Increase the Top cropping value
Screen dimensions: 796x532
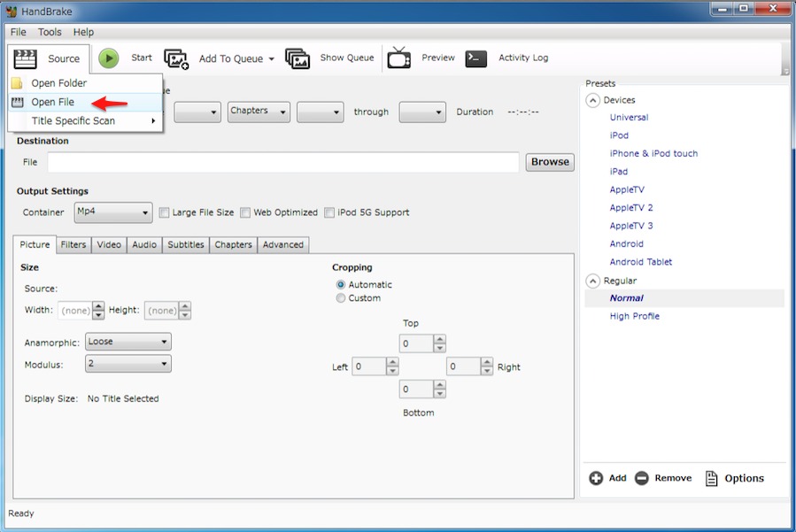coord(440,339)
